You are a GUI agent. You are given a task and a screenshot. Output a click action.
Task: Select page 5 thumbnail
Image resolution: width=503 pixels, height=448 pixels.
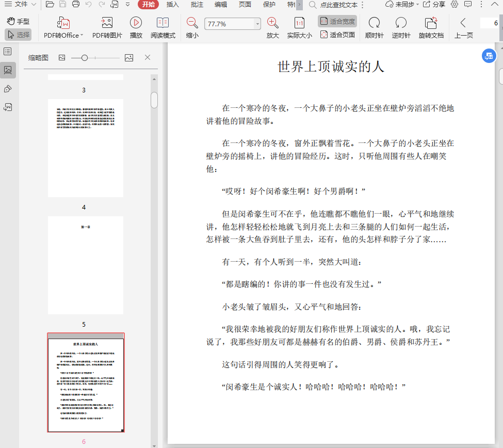click(x=86, y=265)
